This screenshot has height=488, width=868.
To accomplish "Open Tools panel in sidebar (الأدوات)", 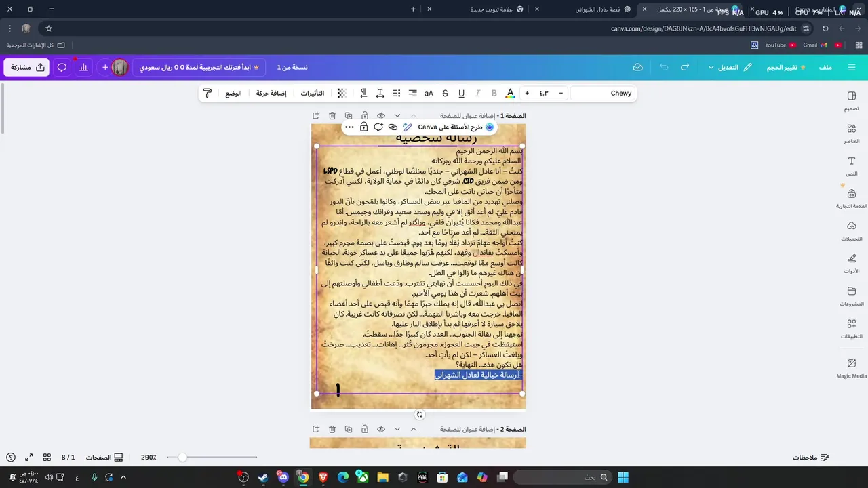I will point(851,264).
